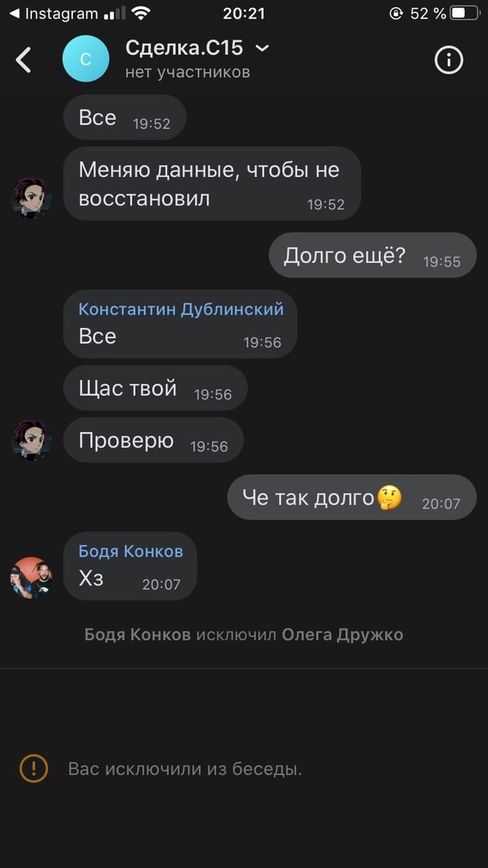The height and width of the screenshot is (868, 488).
Task: Return to Instagram via status bar breadcrumb
Action: (55, 14)
